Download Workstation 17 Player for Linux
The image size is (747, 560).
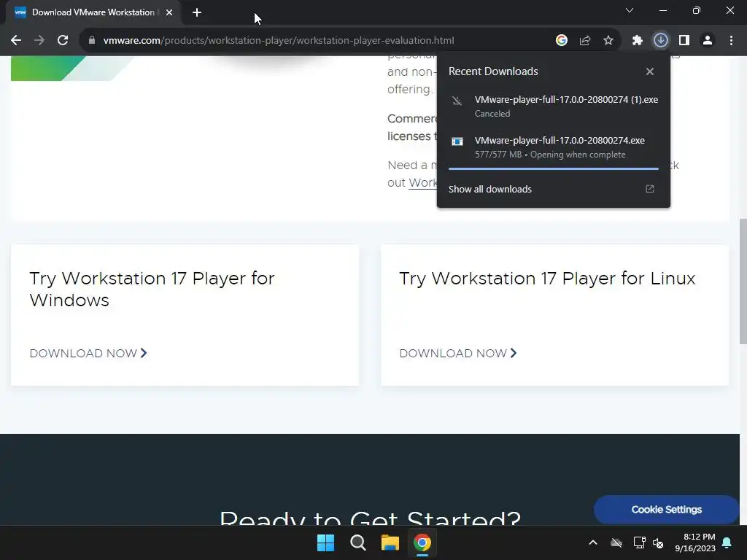[x=458, y=354]
